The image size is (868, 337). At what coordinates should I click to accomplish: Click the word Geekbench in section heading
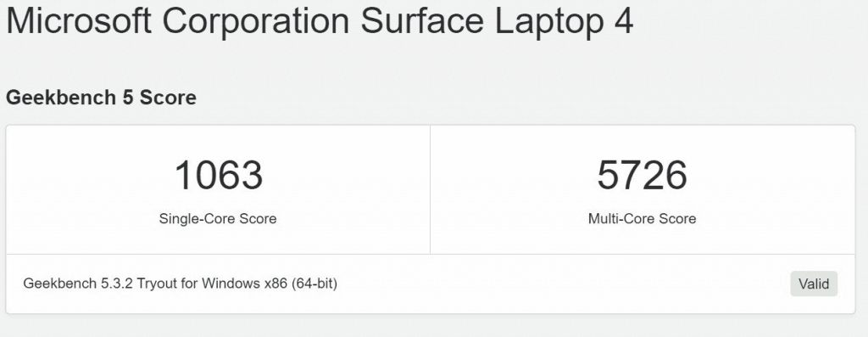pos(61,98)
